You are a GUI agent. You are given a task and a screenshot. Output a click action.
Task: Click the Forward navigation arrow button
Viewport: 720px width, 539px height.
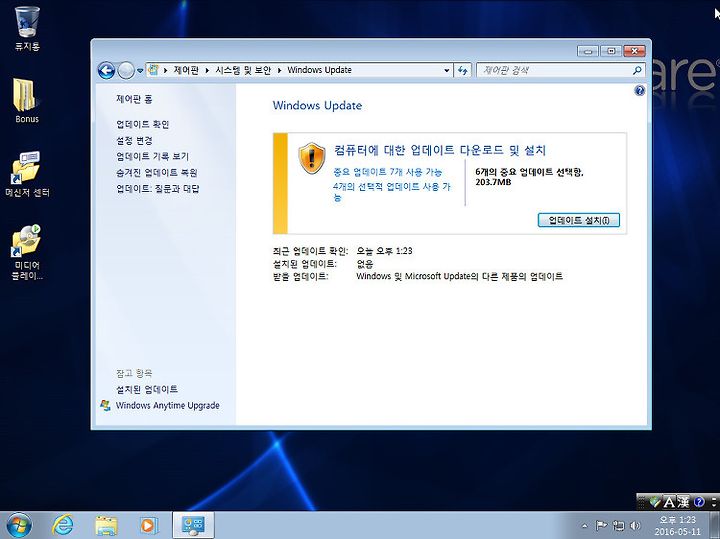pos(126,71)
